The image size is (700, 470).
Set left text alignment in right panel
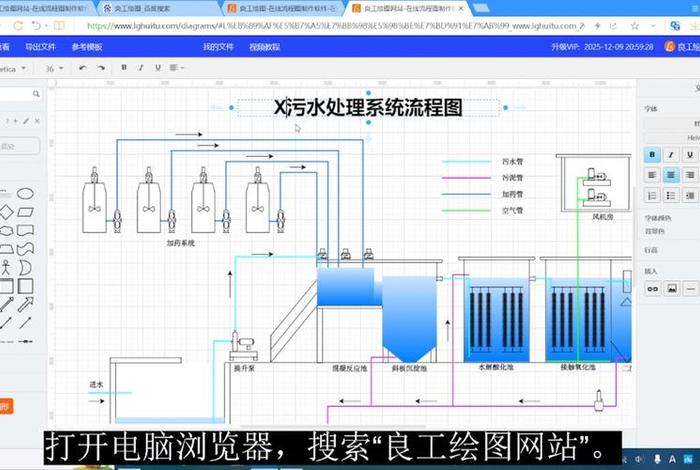coord(652,175)
